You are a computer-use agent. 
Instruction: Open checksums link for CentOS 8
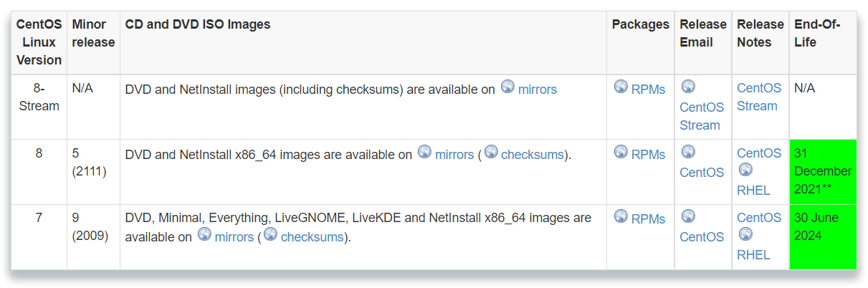tap(533, 154)
